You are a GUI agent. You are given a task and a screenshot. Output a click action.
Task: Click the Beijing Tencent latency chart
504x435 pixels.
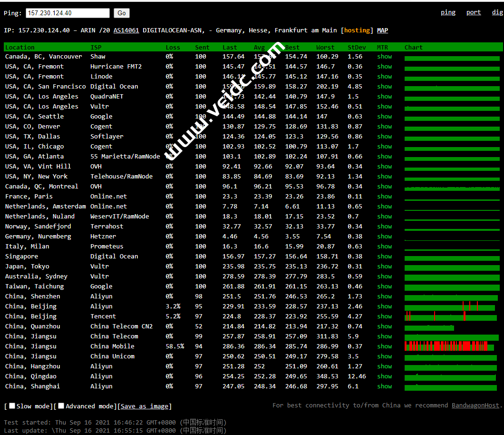click(x=451, y=316)
